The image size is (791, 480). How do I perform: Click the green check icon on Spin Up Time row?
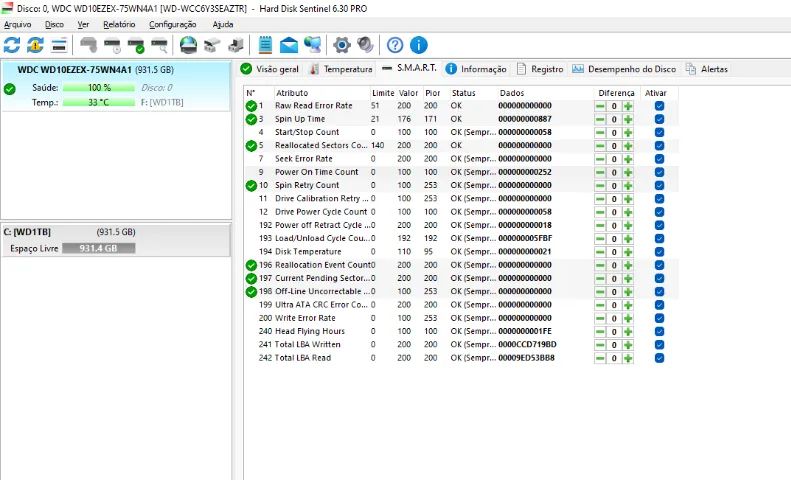point(251,119)
